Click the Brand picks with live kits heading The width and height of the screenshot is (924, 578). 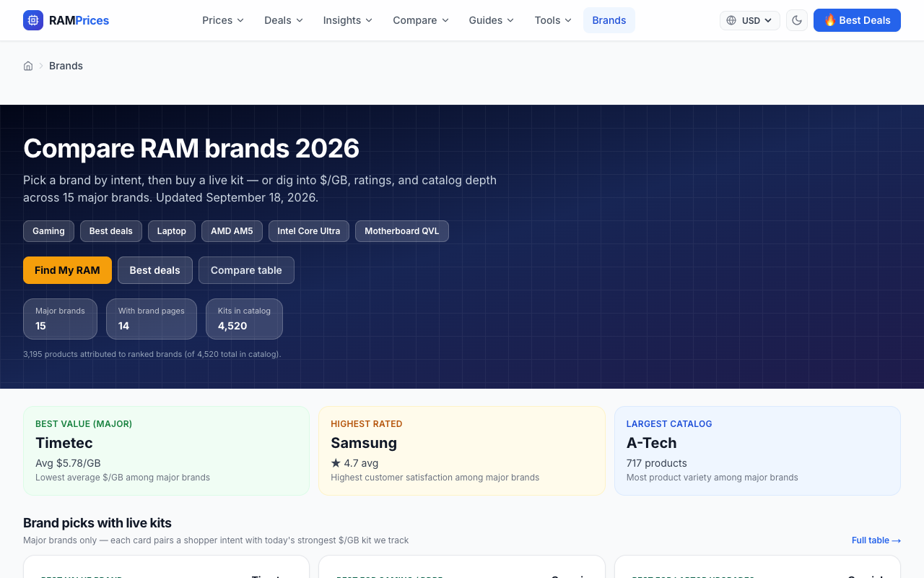coord(97,523)
